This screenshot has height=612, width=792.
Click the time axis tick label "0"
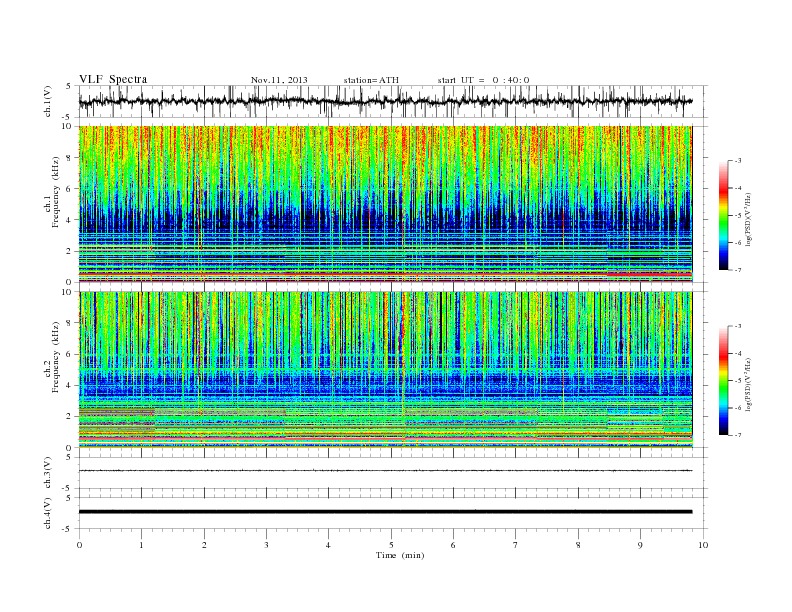point(79,545)
